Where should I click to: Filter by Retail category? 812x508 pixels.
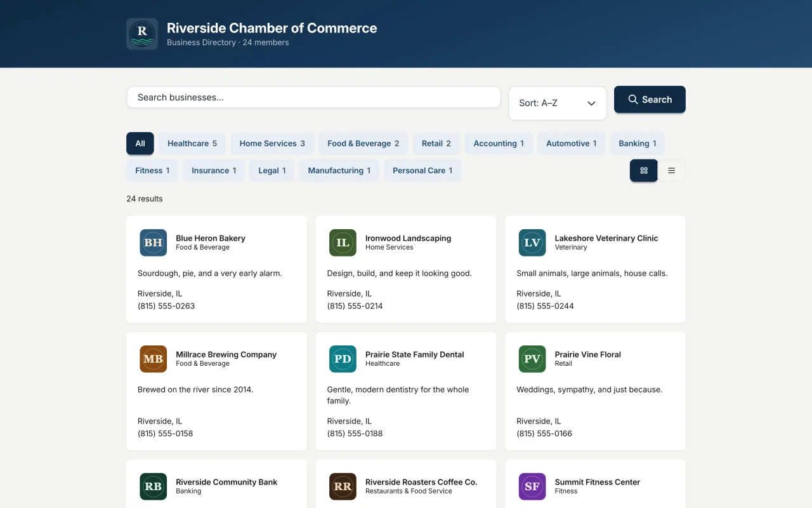(x=436, y=144)
